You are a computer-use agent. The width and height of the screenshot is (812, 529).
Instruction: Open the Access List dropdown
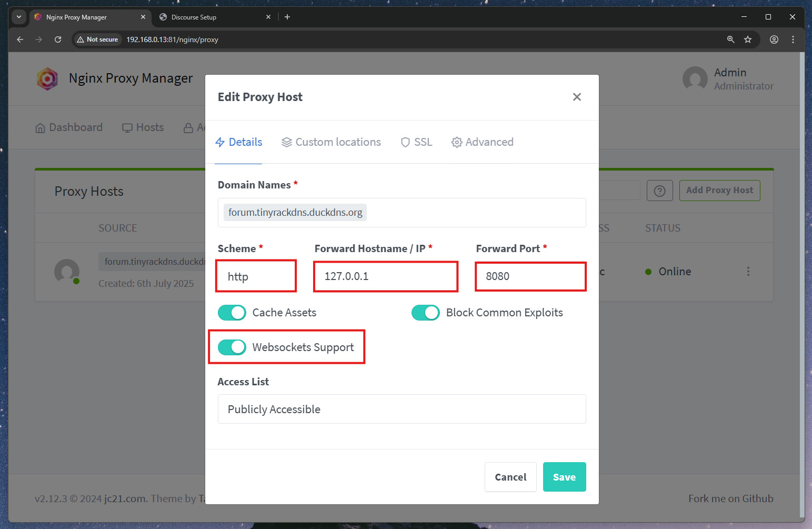[402, 409]
